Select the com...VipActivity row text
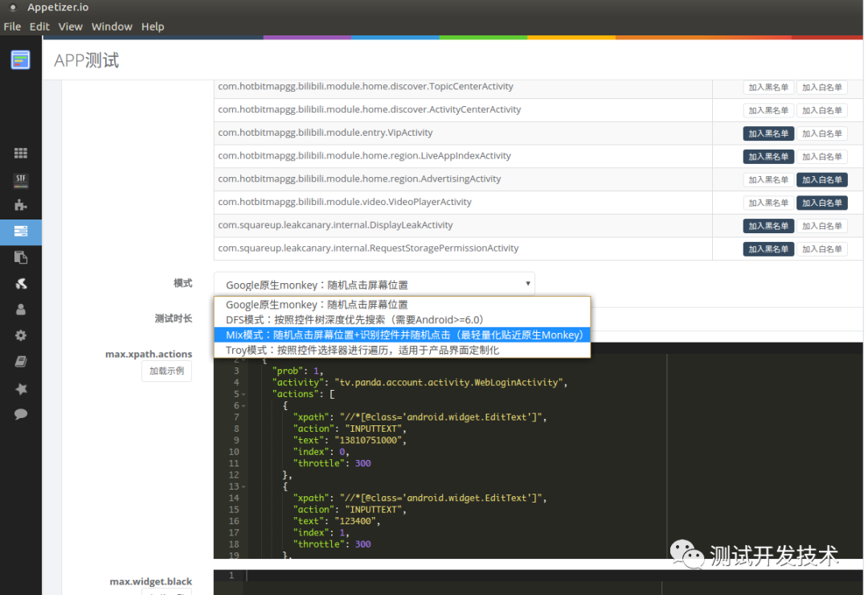 pyautogui.click(x=325, y=133)
